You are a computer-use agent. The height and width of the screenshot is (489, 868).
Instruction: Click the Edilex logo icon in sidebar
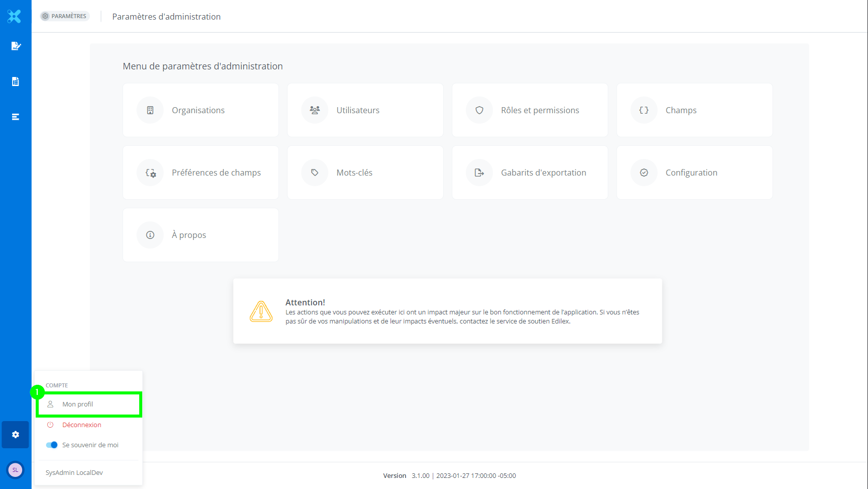click(15, 17)
